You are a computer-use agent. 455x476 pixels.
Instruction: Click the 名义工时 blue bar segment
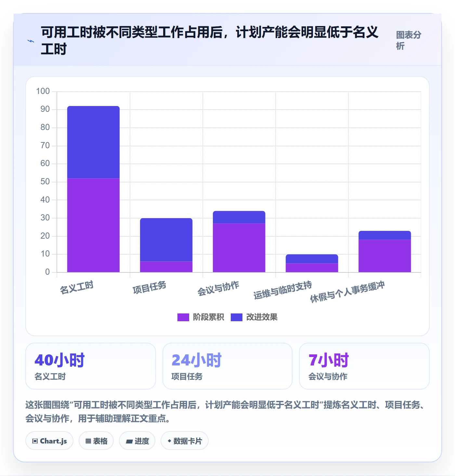click(93, 142)
